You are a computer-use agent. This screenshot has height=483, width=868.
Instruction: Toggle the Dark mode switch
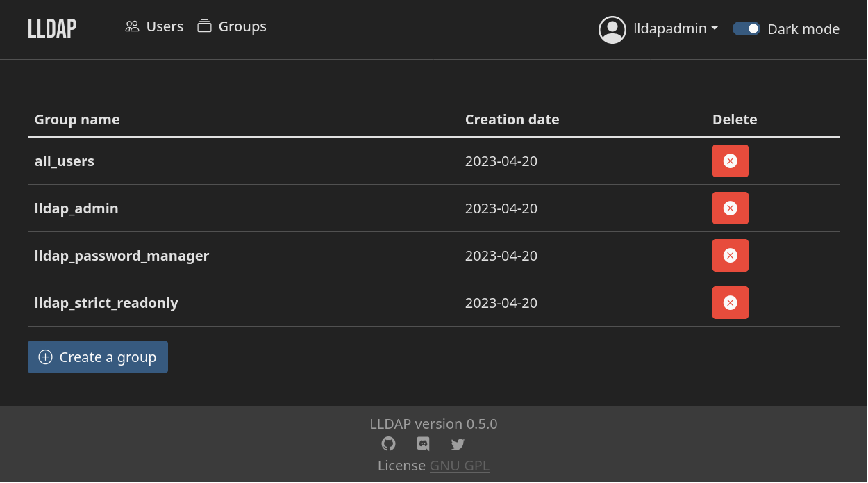pos(746,28)
